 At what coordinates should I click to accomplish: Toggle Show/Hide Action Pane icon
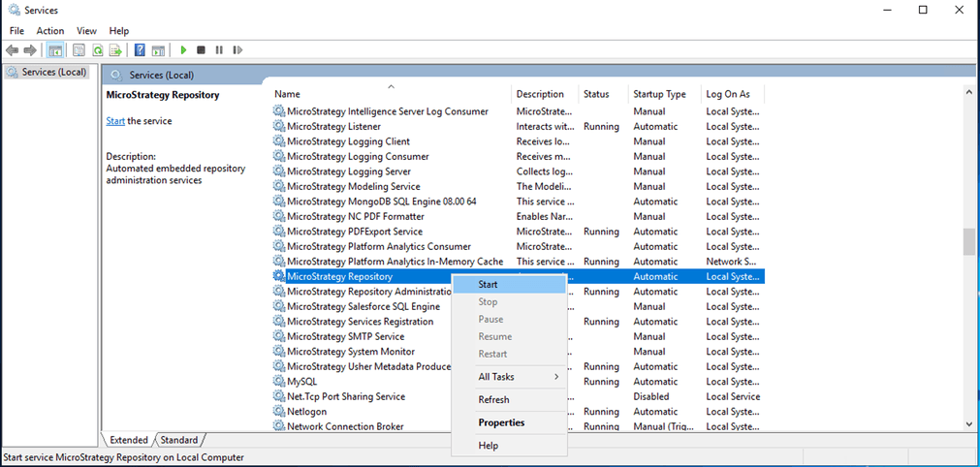click(x=158, y=50)
